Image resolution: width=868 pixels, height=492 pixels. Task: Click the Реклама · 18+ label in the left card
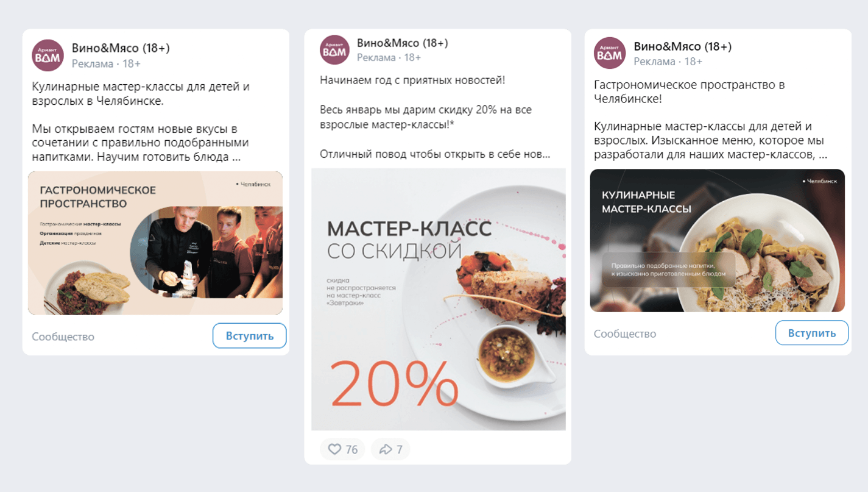(x=106, y=63)
